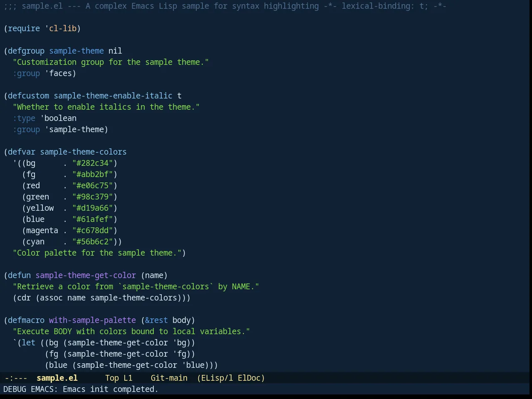Click the 'let' keyword
Image resolution: width=532 pixels, height=399 pixels.
coord(28,342)
